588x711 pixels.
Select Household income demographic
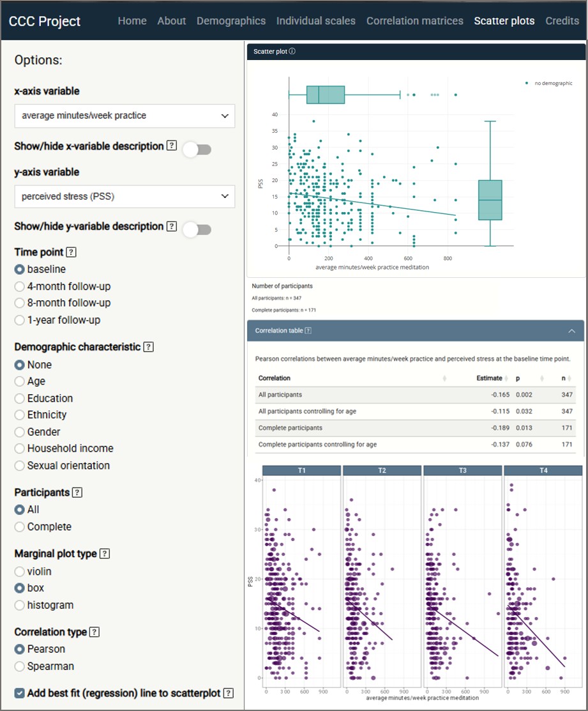[x=20, y=448]
